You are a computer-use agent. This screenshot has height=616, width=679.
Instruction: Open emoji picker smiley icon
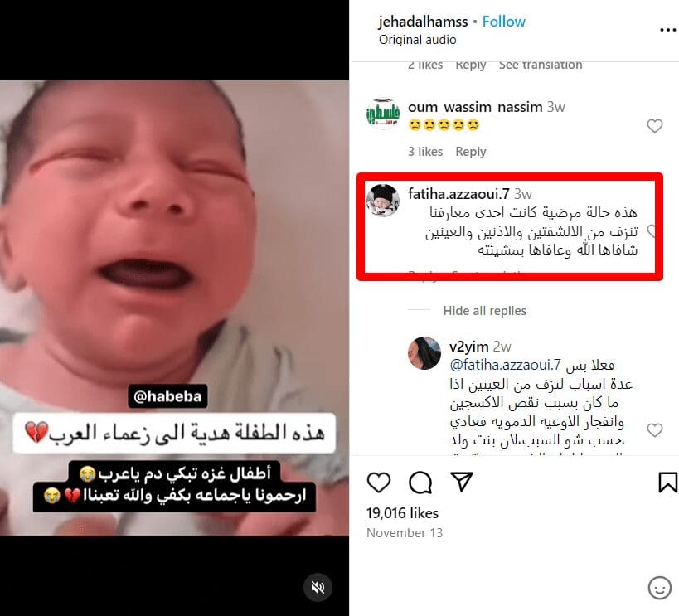pos(659,588)
